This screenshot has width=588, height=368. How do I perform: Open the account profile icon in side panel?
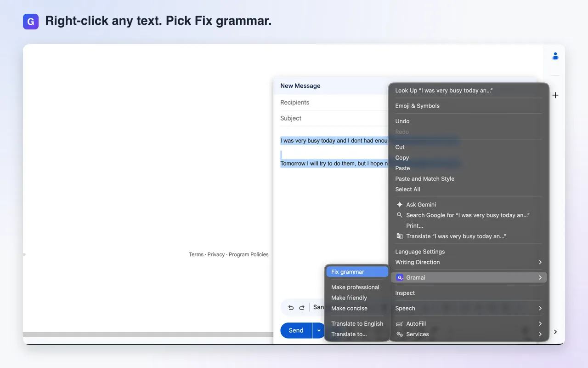coord(555,56)
